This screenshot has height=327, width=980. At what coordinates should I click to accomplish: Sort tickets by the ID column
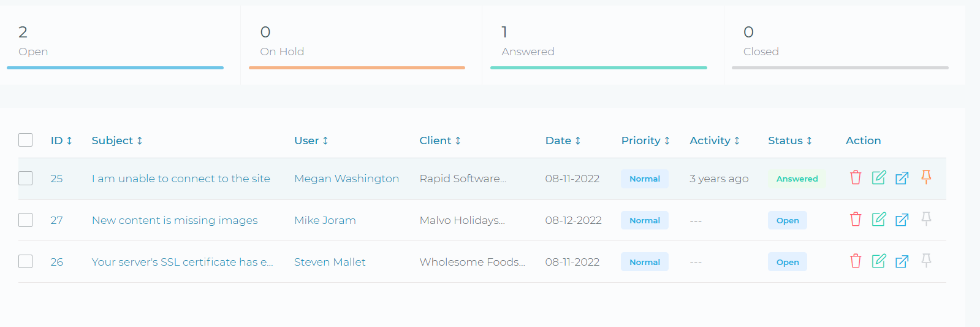61,140
